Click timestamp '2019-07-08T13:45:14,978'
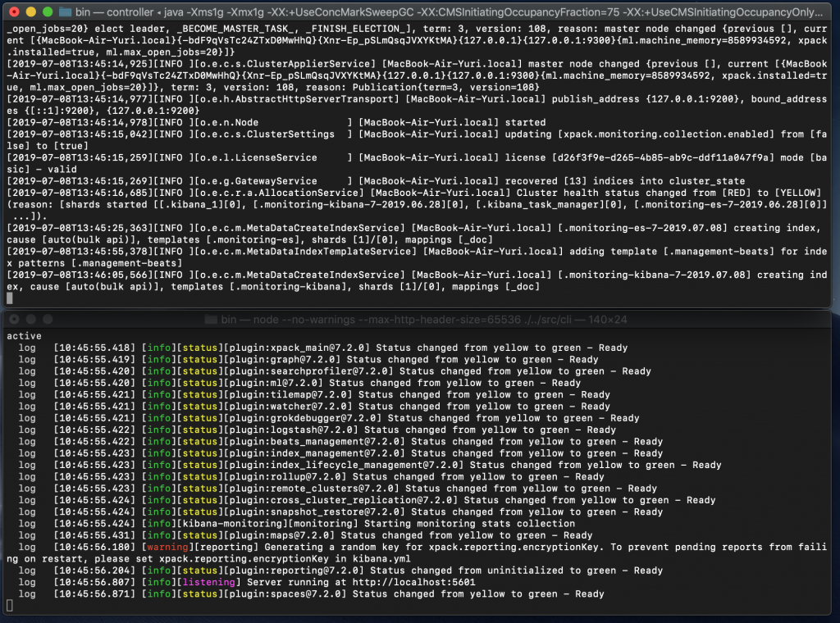840x623 pixels. point(80,123)
